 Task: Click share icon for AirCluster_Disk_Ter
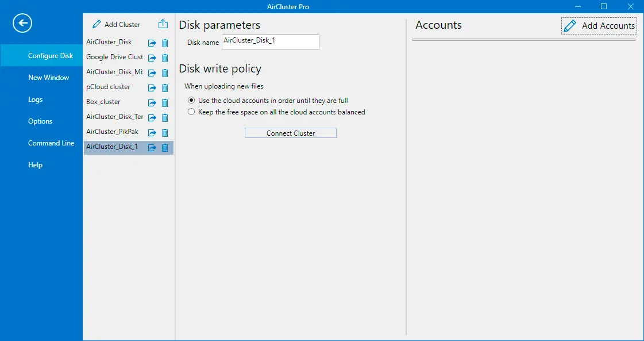tap(152, 118)
